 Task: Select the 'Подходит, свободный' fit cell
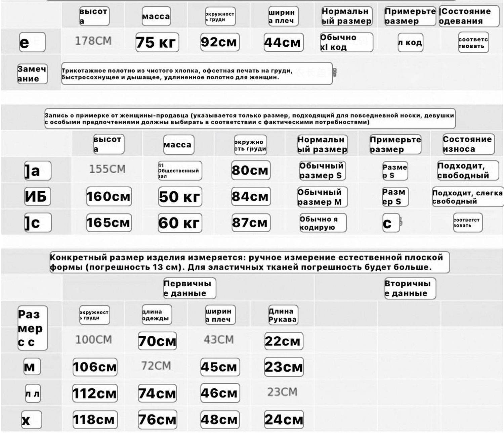click(468, 171)
